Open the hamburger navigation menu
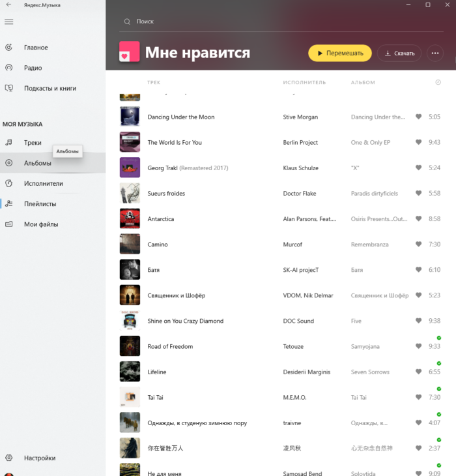 [8, 22]
